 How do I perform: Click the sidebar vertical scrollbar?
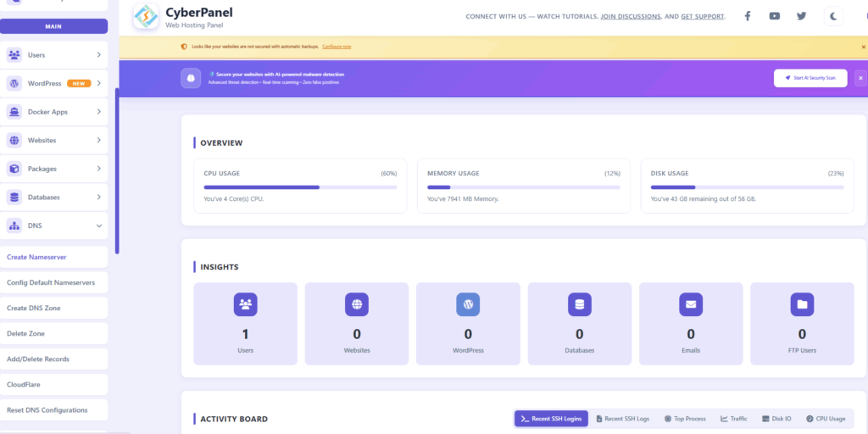tap(117, 170)
